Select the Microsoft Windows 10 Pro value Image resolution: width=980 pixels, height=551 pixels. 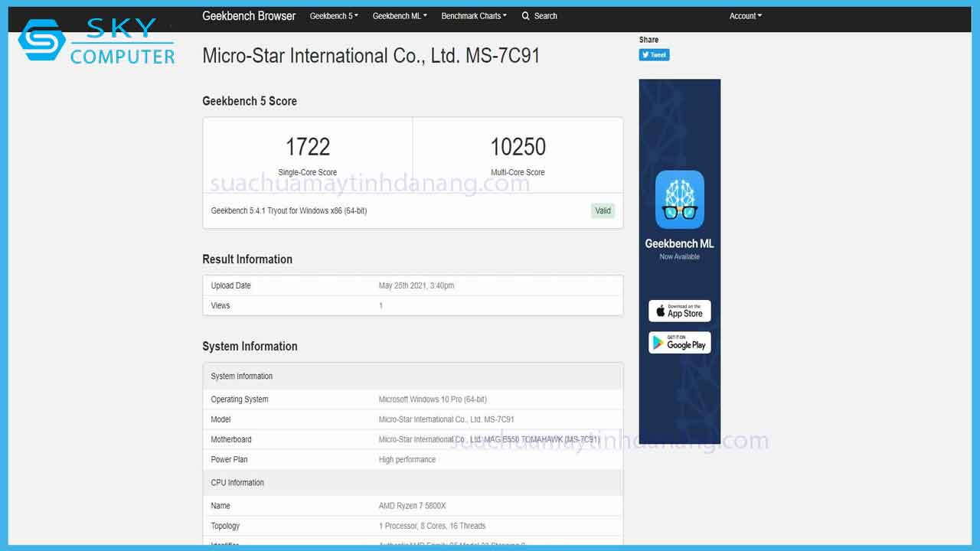433,399
